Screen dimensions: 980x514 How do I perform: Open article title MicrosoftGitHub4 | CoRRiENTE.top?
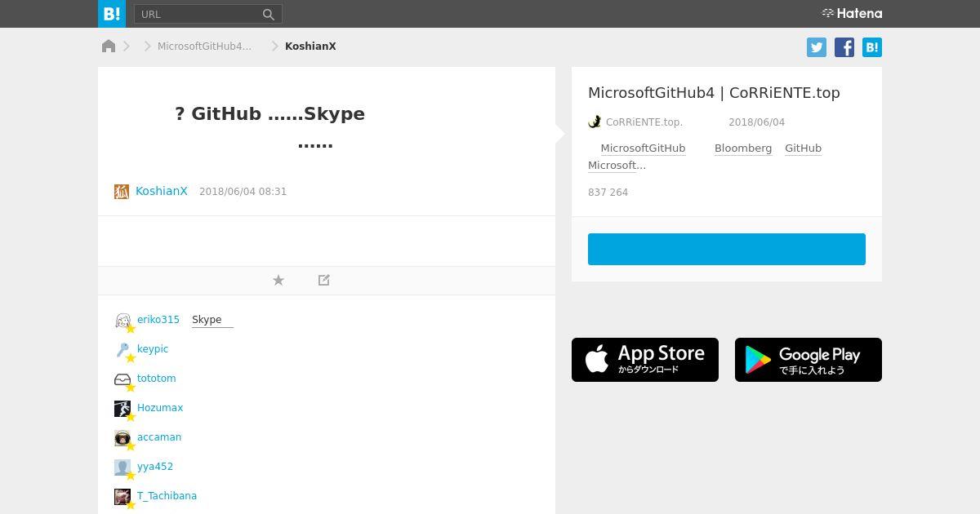(x=714, y=93)
